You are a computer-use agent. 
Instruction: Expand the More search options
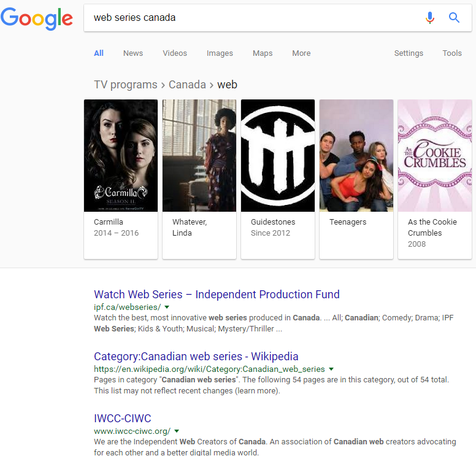click(301, 53)
